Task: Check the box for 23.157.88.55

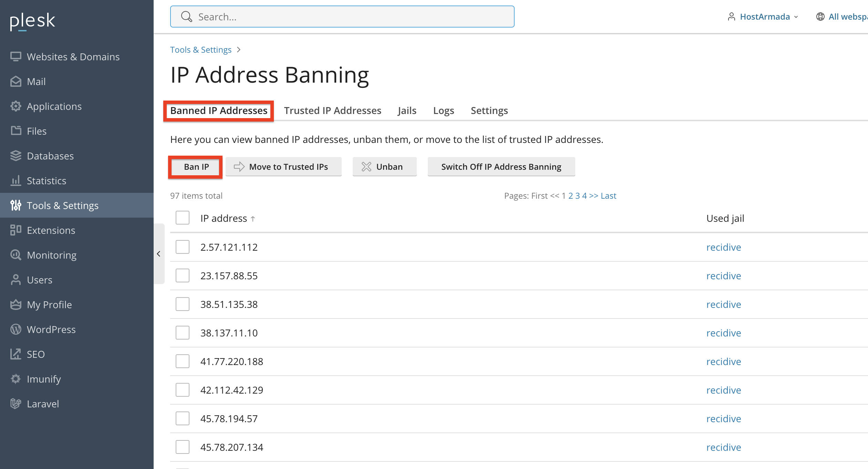Action: click(x=183, y=275)
